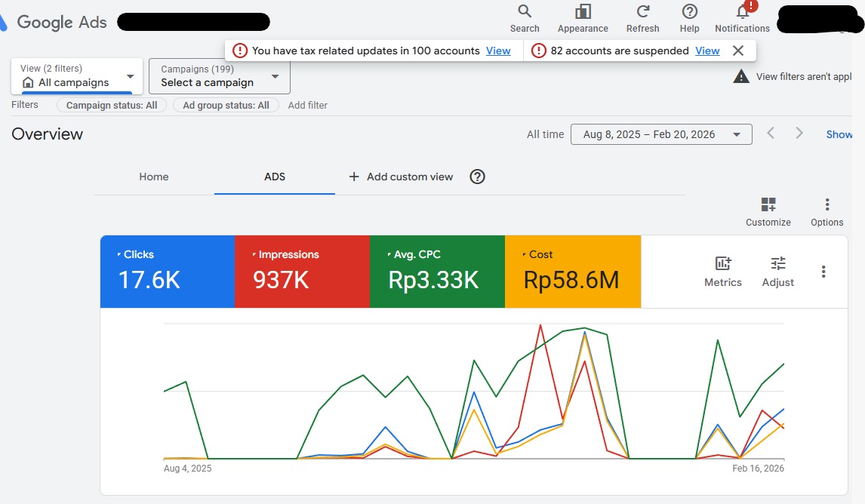Image resolution: width=865 pixels, height=504 pixels.
Task: Switch to the ADS tab
Action: (x=275, y=177)
